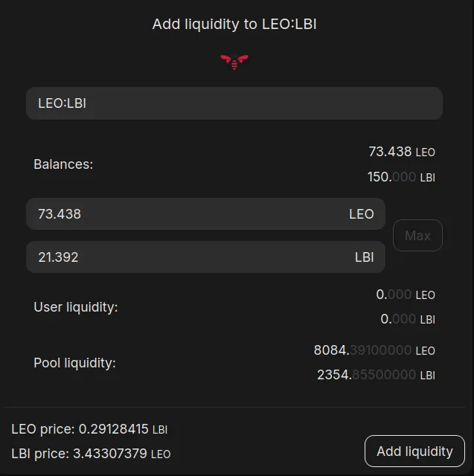
Task: Click the Pool liquidity label
Action: pyautogui.click(x=74, y=363)
